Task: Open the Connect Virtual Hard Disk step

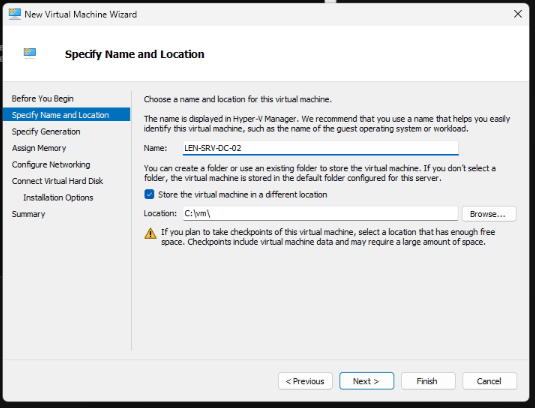Action: (57, 181)
